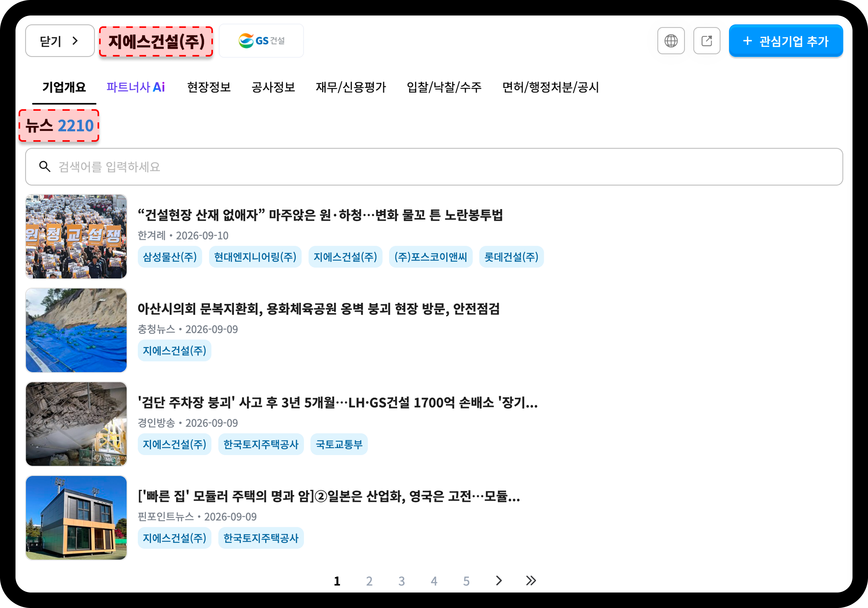Viewport: 868px width, 608px height.
Task: Go to page 4
Action: (434, 581)
